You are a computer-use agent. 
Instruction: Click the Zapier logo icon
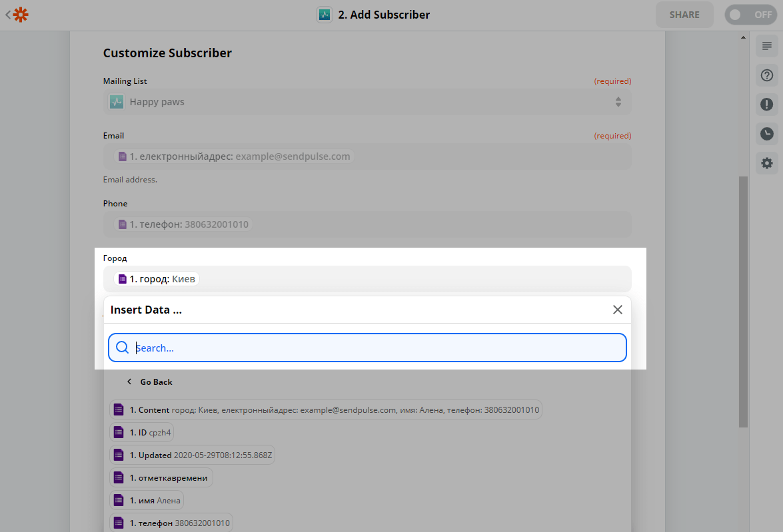tap(21, 14)
